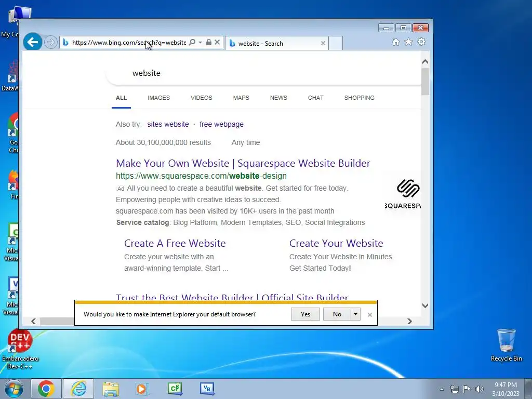Switch to the VIDEOS tab

[202, 98]
